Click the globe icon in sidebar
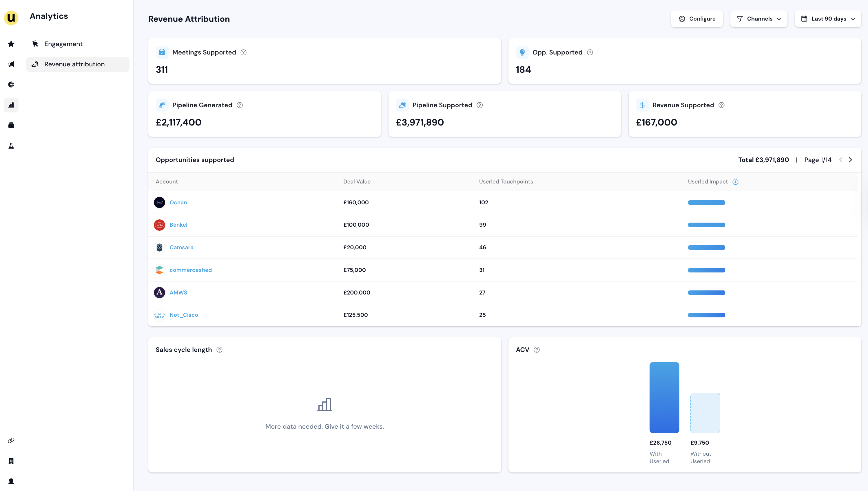This screenshot has width=868, height=491. pos(11,84)
